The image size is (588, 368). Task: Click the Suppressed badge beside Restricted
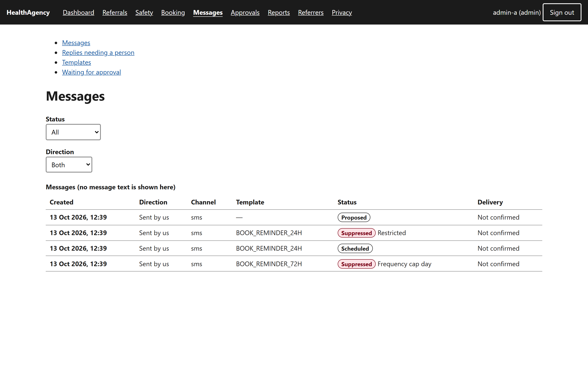click(x=356, y=233)
